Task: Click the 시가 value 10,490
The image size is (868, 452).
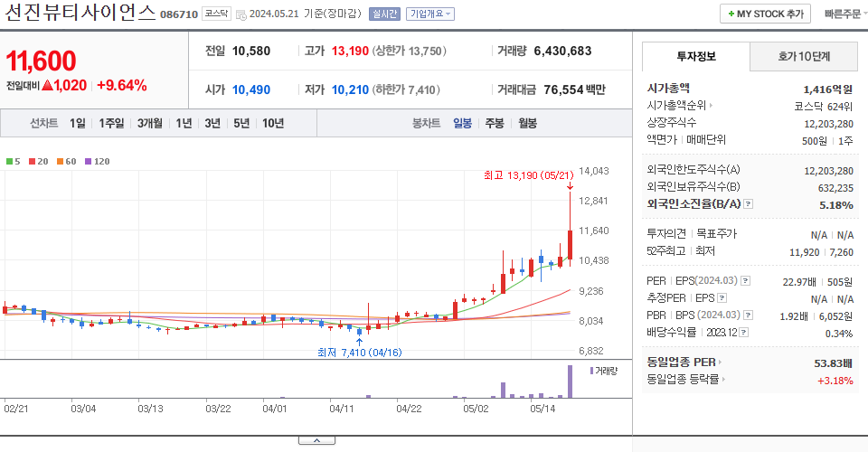Action: pos(251,89)
